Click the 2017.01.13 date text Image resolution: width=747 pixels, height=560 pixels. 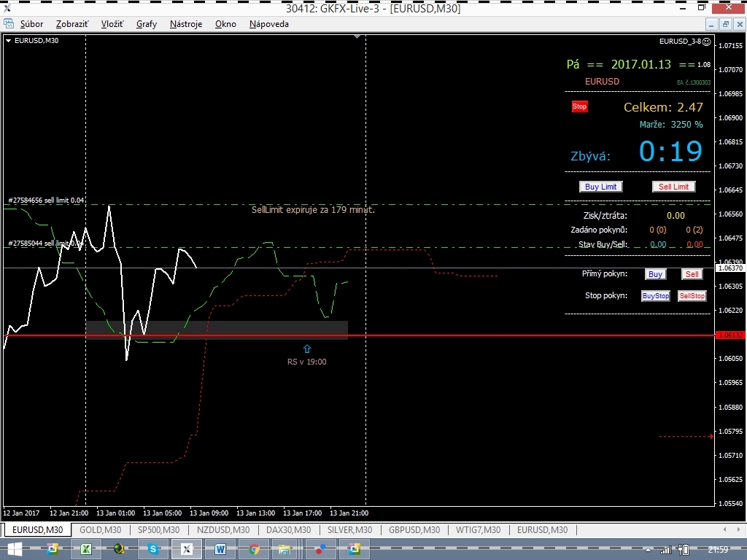coord(640,64)
